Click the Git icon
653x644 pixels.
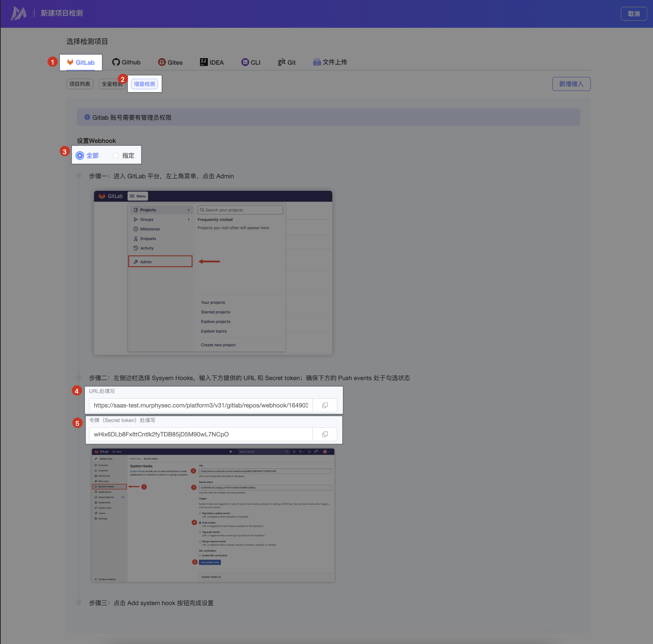coord(281,62)
